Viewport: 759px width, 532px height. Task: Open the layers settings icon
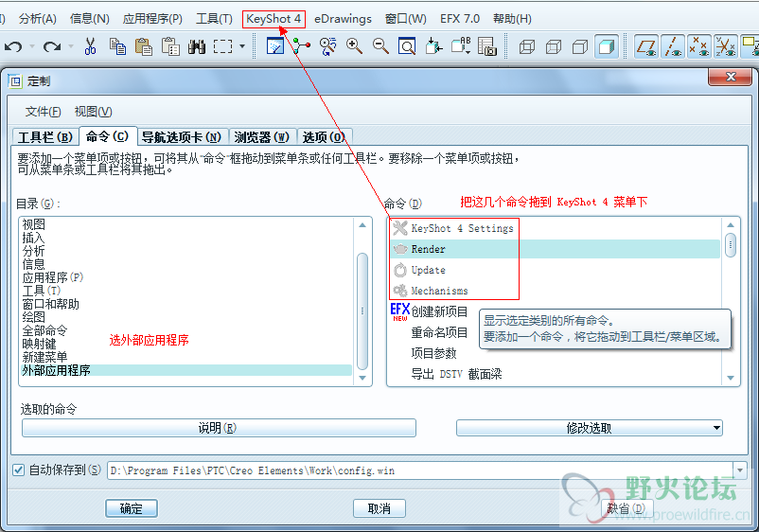(487, 46)
